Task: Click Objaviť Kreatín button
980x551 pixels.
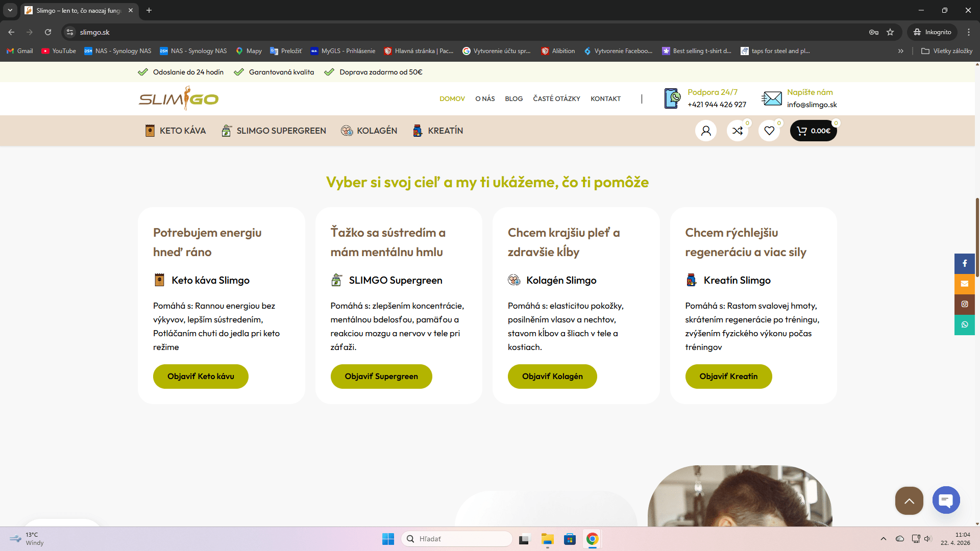Action: coord(728,377)
